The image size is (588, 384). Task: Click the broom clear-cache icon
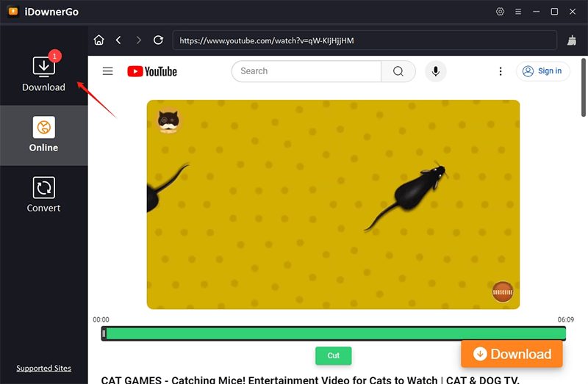[x=572, y=40]
